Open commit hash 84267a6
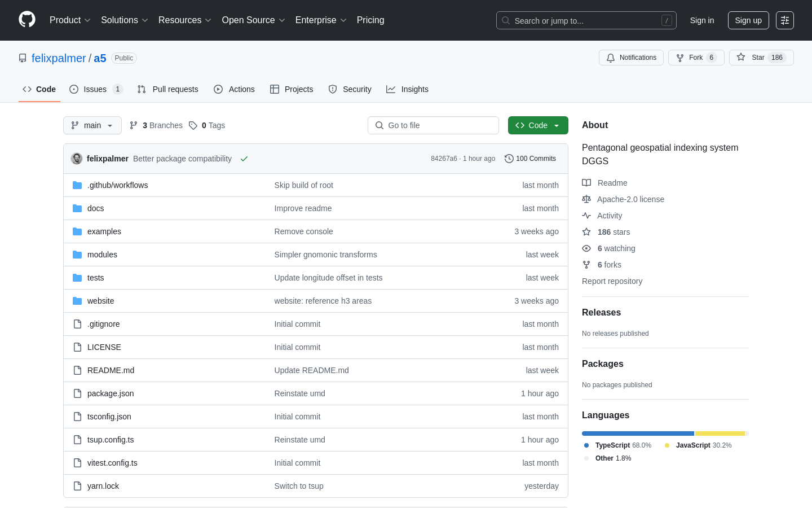This screenshot has height=508, width=812. 444,159
